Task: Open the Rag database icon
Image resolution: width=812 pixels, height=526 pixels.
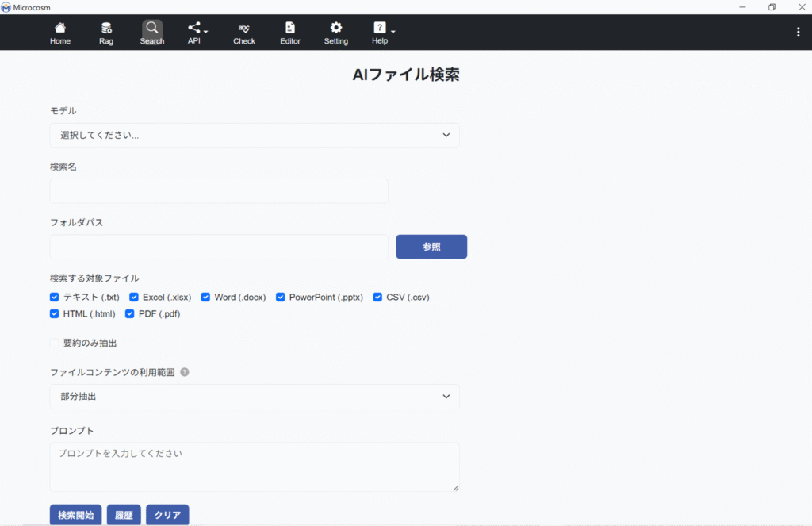Action: coord(106,28)
